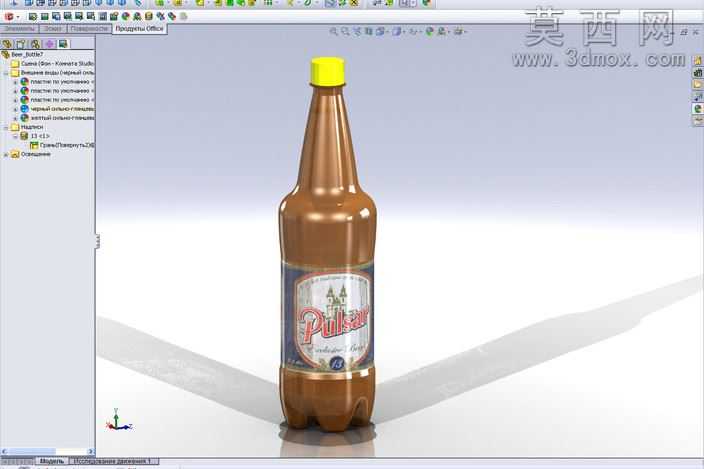Open the File Explorer task pane icon
The image size is (704, 469).
point(698,84)
